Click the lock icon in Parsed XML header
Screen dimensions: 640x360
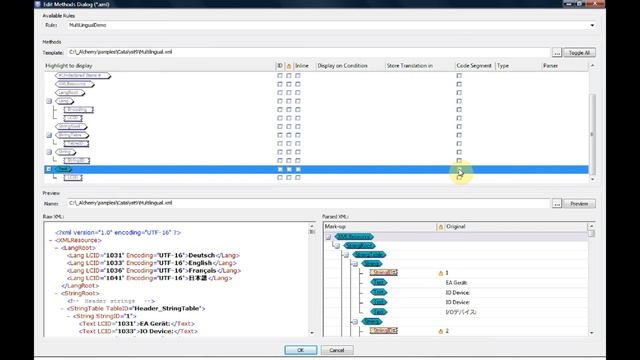[x=440, y=227]
